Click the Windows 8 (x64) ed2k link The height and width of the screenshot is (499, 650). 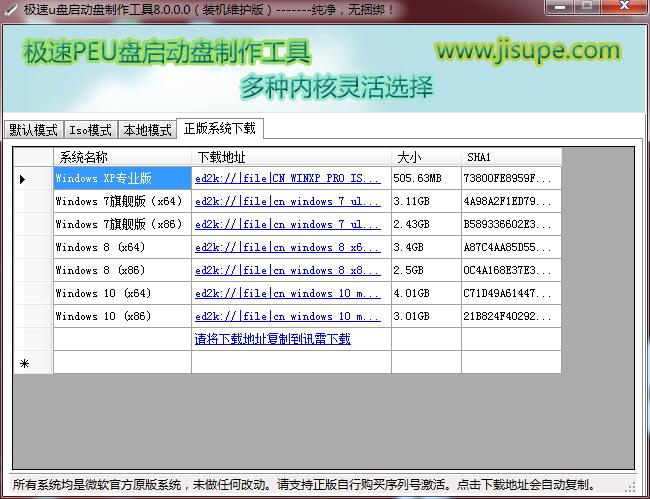click(288, 247)
